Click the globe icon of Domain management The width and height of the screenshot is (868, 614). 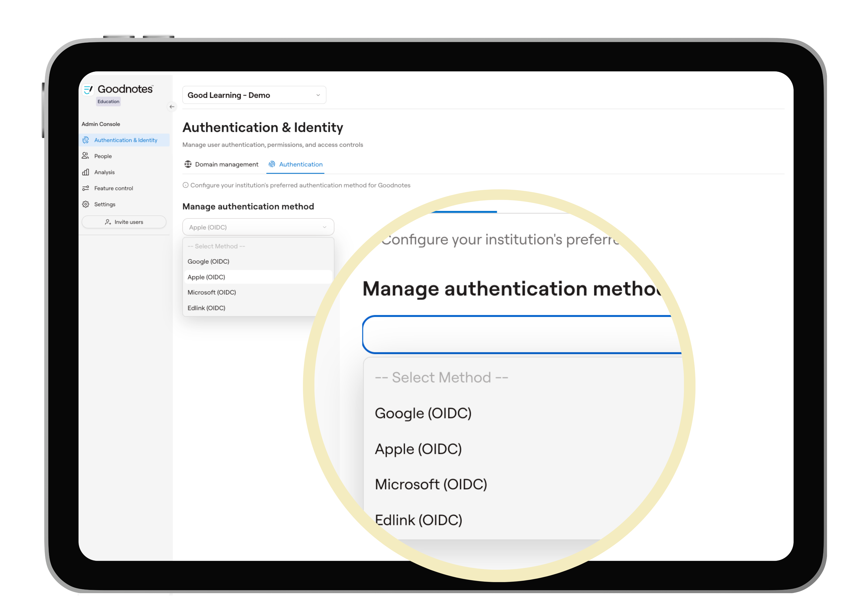[188, 164]
